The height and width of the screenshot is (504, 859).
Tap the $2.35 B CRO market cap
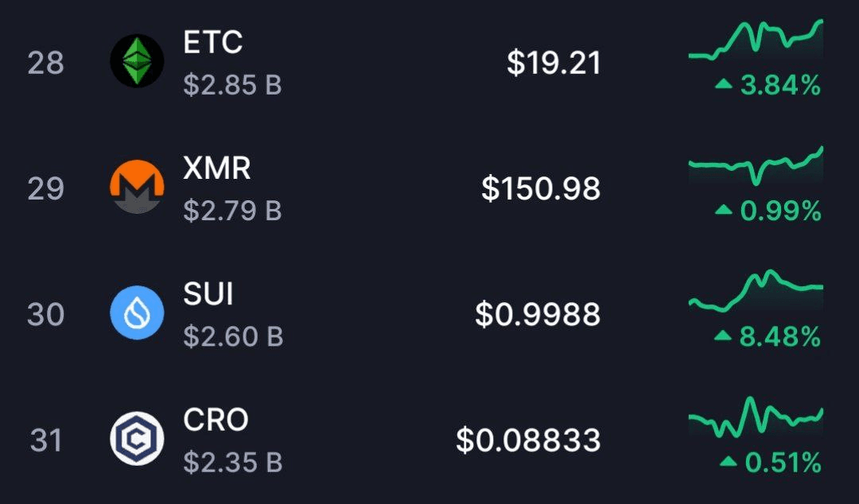click(233, 462)
